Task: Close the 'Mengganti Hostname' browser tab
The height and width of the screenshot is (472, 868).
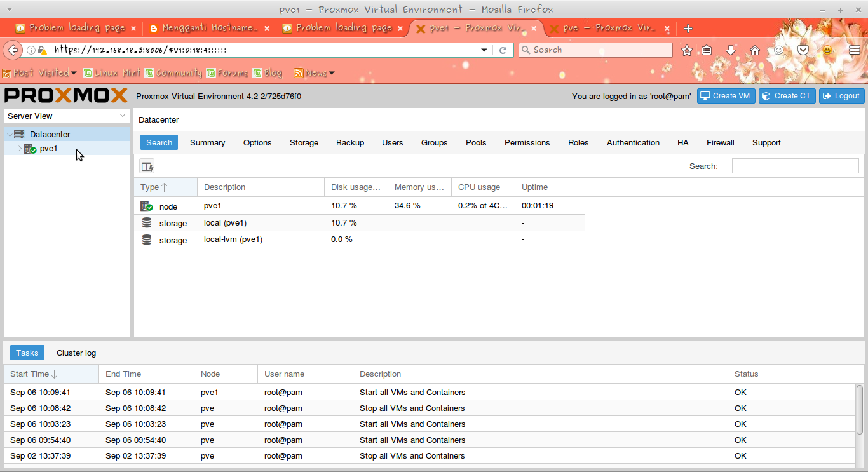Action: click(267, 29)
